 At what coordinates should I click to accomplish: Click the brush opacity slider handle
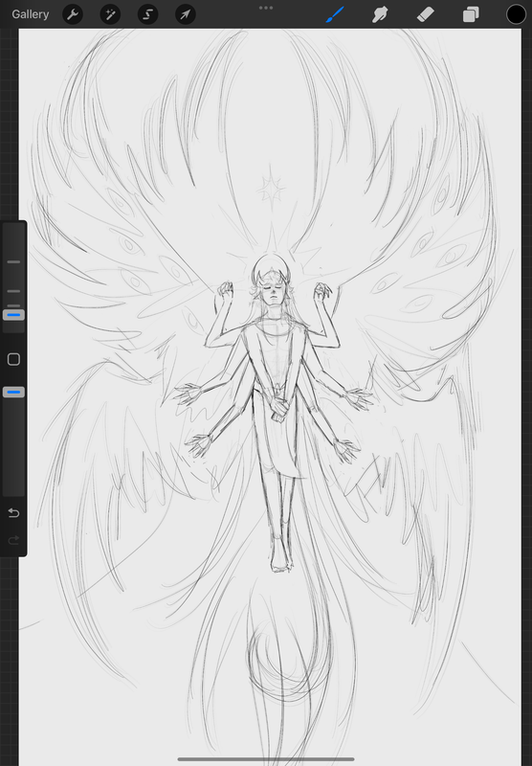click(x=13, y=393)
